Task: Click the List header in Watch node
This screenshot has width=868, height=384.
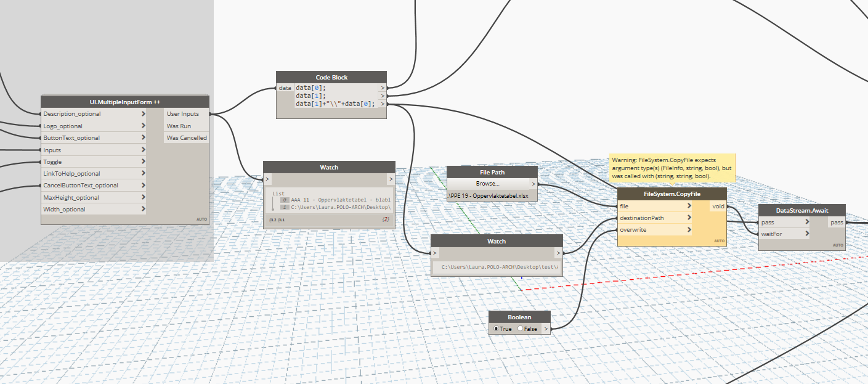Action: [278, 194]
